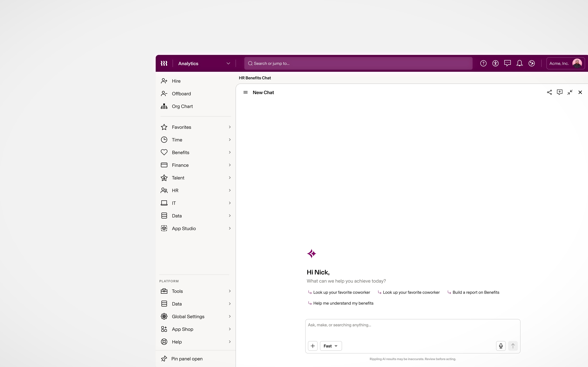This screenshot has width=588, height=367.
Task: Click the Offboard person-minus icon
Action: 164,93
